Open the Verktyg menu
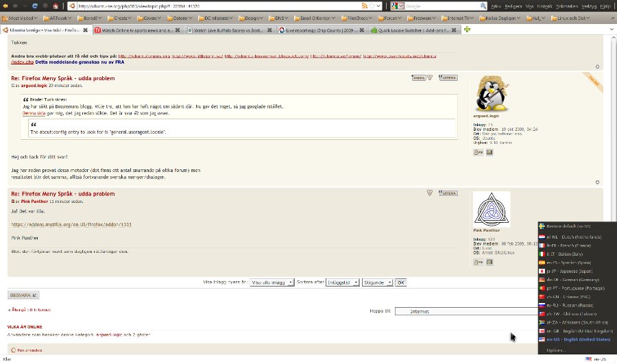 (x=589, y=6)
